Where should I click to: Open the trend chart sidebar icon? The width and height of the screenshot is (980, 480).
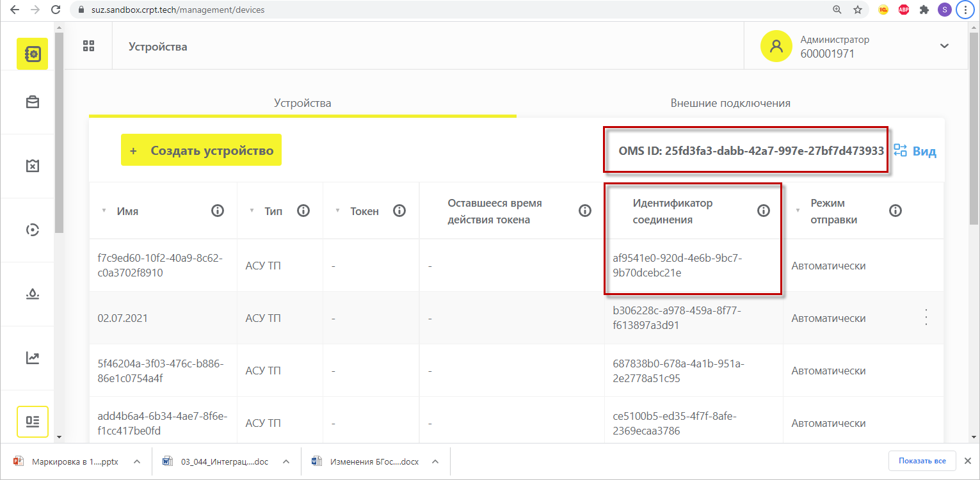click(32, 358)
